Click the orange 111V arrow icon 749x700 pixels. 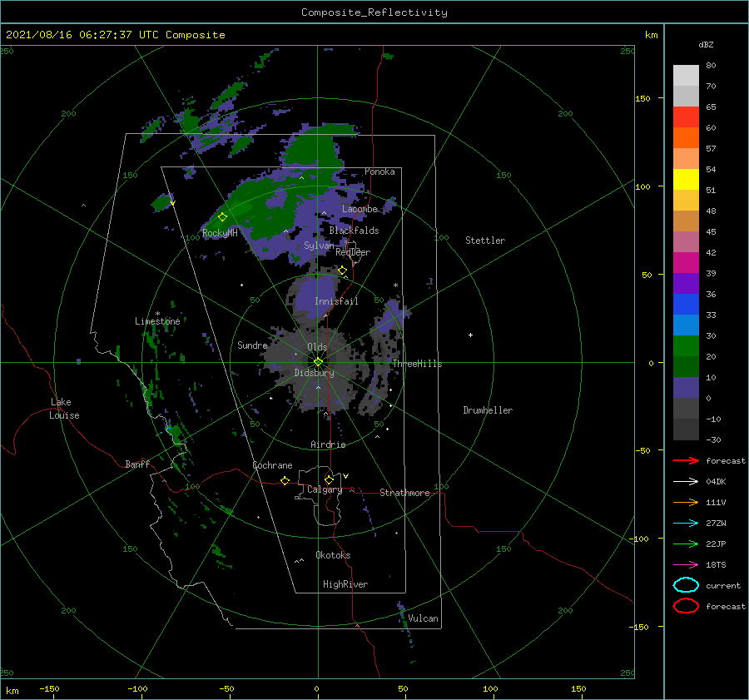click(686, 502)
